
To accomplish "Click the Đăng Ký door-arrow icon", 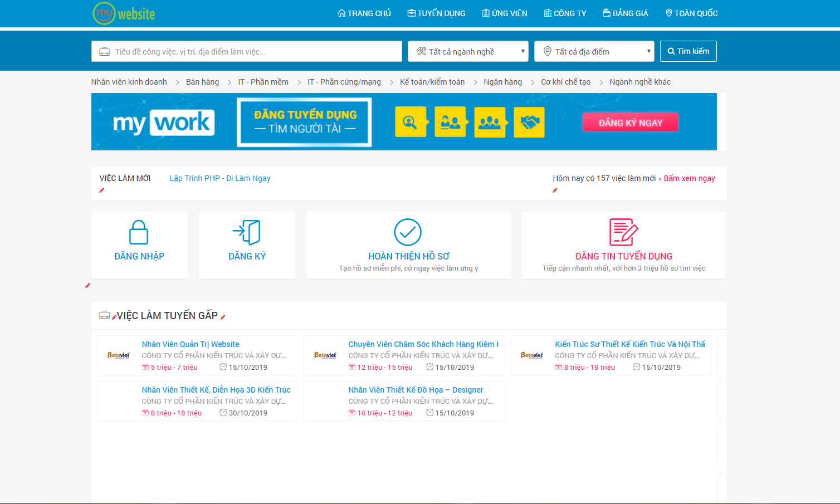I will click(247, 232).
